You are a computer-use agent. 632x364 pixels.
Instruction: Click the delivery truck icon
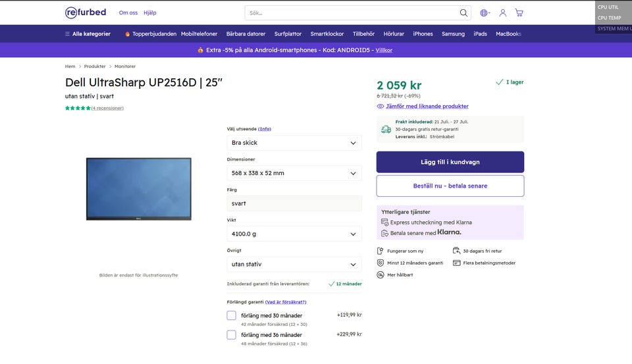pos(386,130)
